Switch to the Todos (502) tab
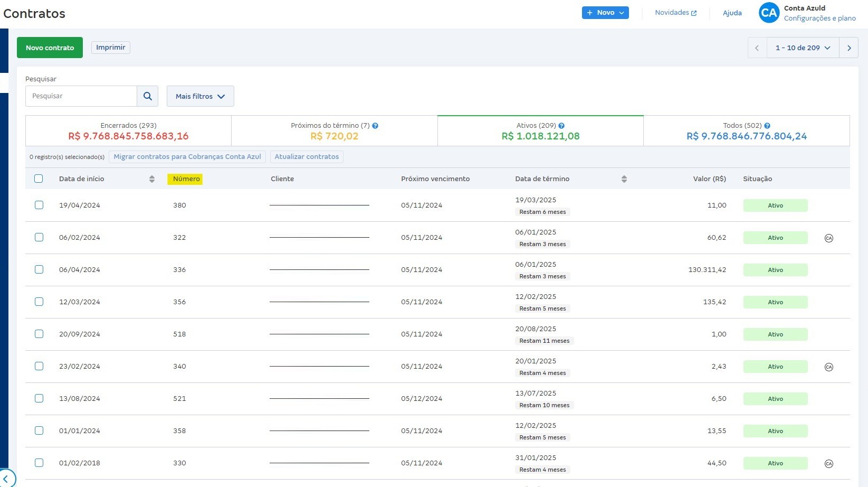This screenshot has height=487, width=868. (746, 131)
